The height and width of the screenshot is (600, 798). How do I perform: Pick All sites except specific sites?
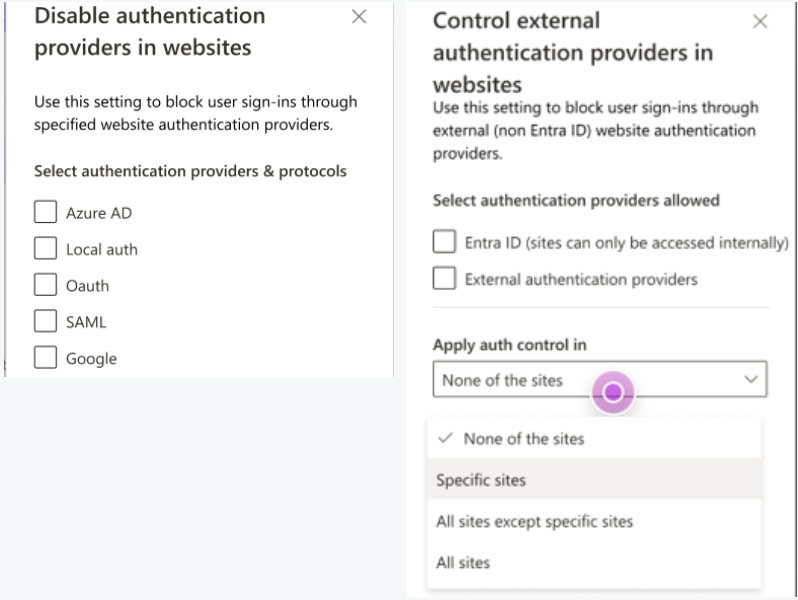[534, 521]
